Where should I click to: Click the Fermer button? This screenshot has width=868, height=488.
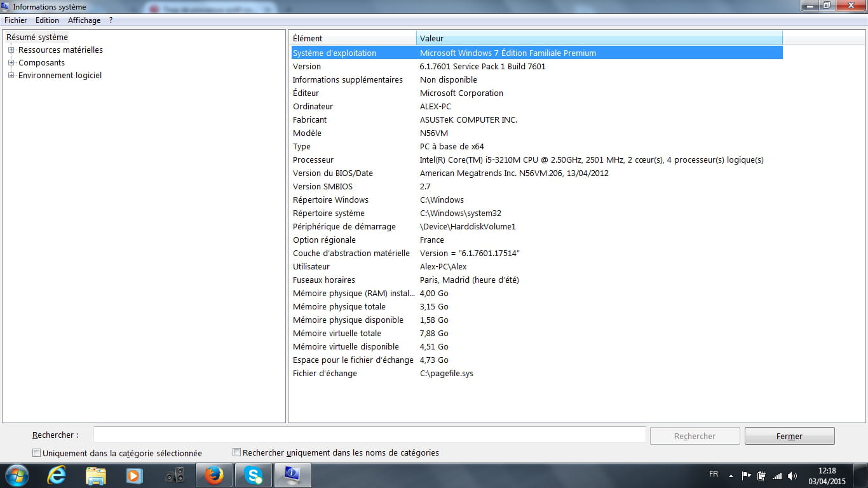[x=789, y=436]
